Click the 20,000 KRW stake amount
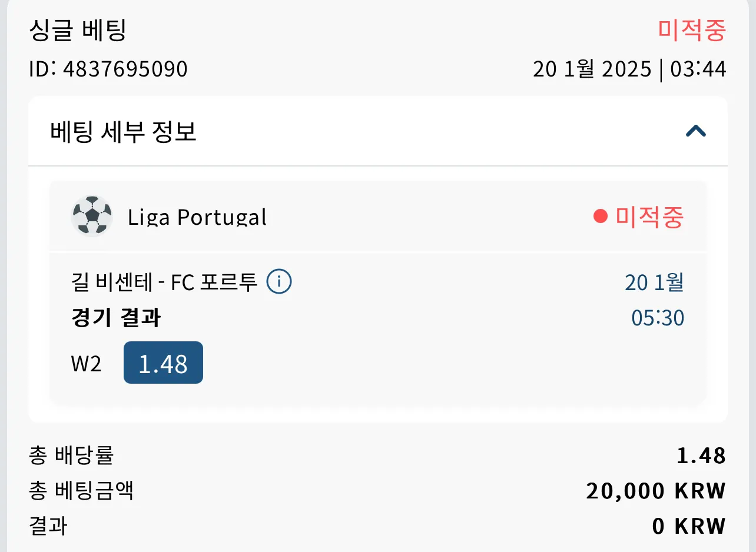The width and height of the screenshot is (756, 552). (656, 491)
